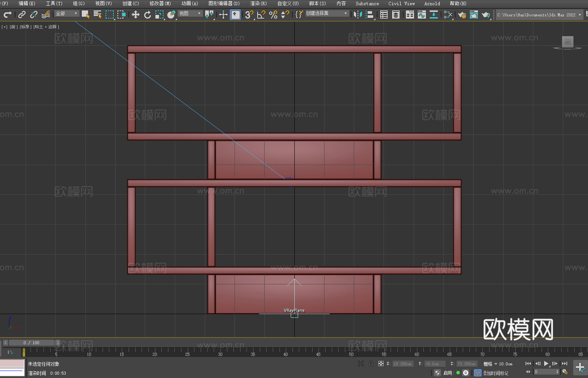Viewport: 588px width, 378px height.
Task: Open 创建(C) menu
Action: click(x=130, y=3)
